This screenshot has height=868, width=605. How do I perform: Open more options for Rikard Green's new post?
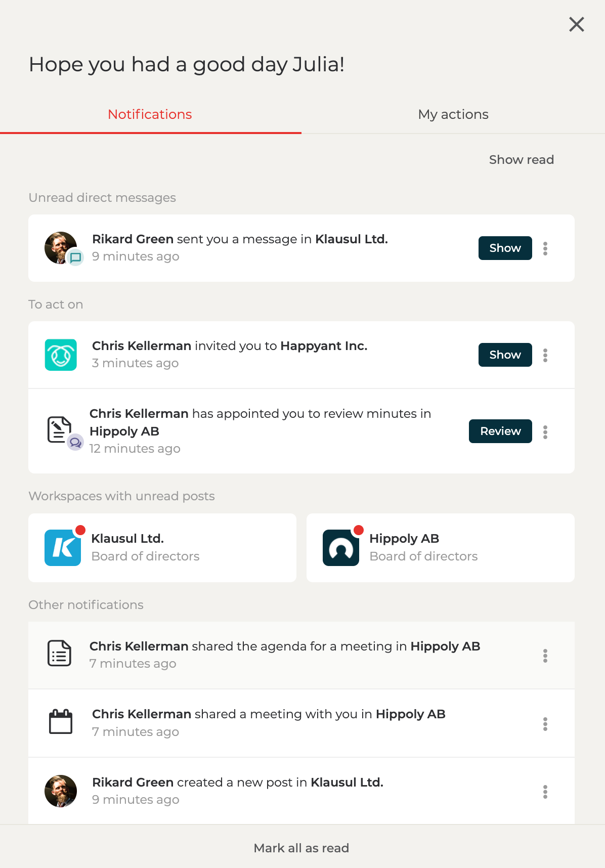[x=545, y=792]
